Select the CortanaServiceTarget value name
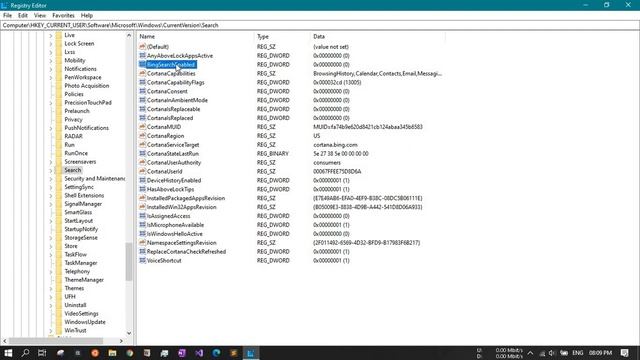Screen dimensions: 640x360 click(x=173, y=145)
